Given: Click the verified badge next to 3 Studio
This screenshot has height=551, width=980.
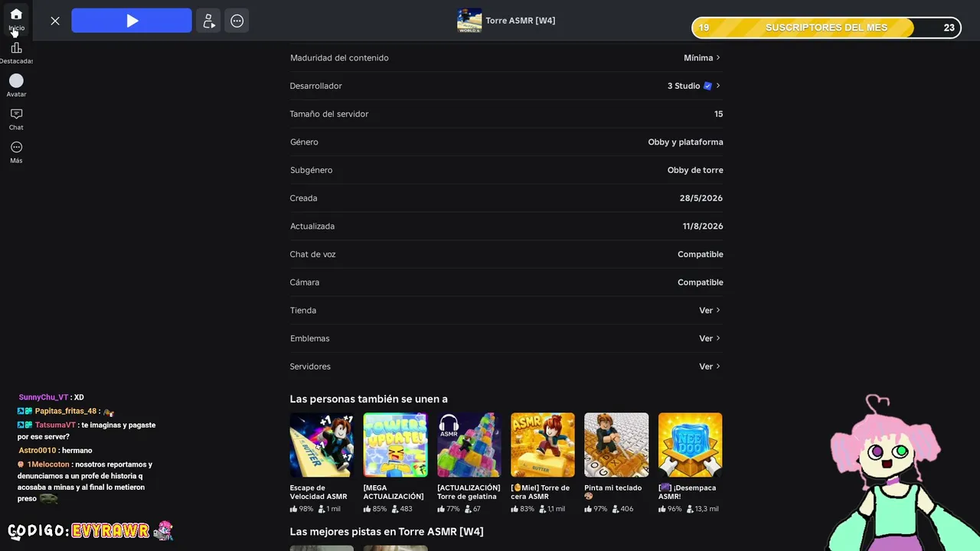Looking at the screenshot, I should click(x=707, y=86).
